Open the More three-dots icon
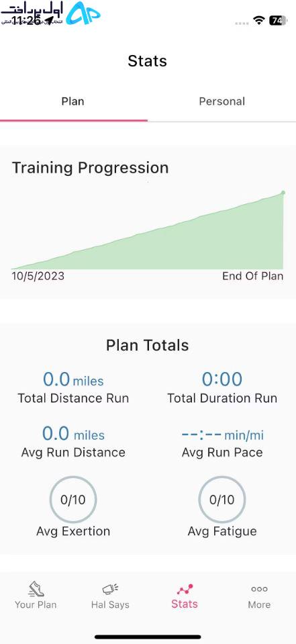This screenshot has height=644, width=296. pos(260,588)
